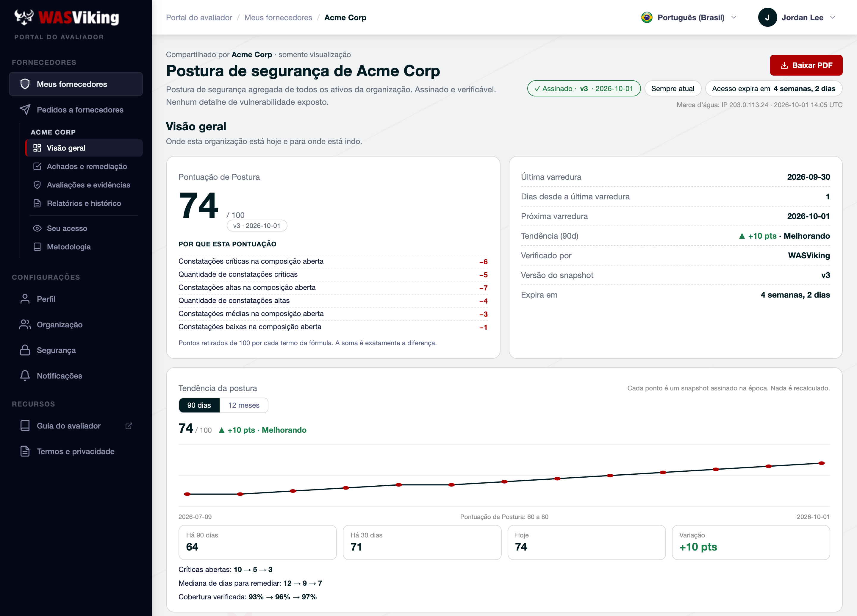Screen dimensions: 857x616
Task: Click the Acesso expira em badge
Action: [773, 88]
